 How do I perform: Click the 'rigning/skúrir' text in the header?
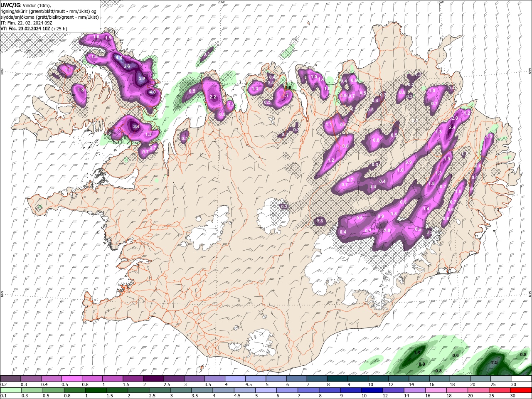(14, 11)
